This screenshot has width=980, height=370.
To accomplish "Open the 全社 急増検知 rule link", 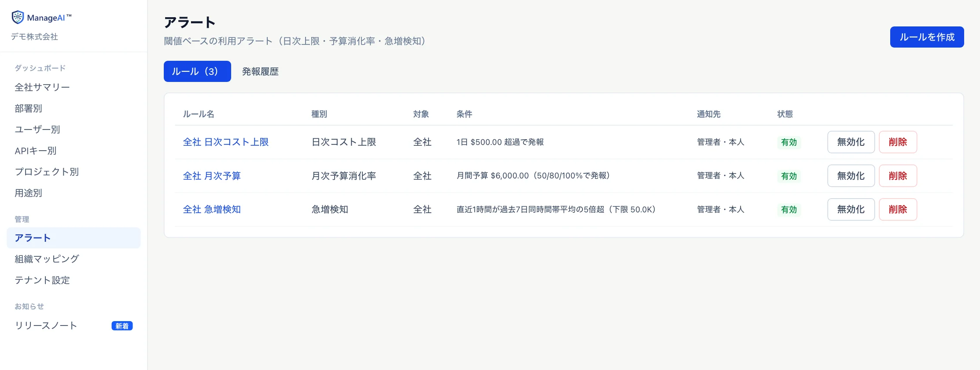I will coord(212,209).
